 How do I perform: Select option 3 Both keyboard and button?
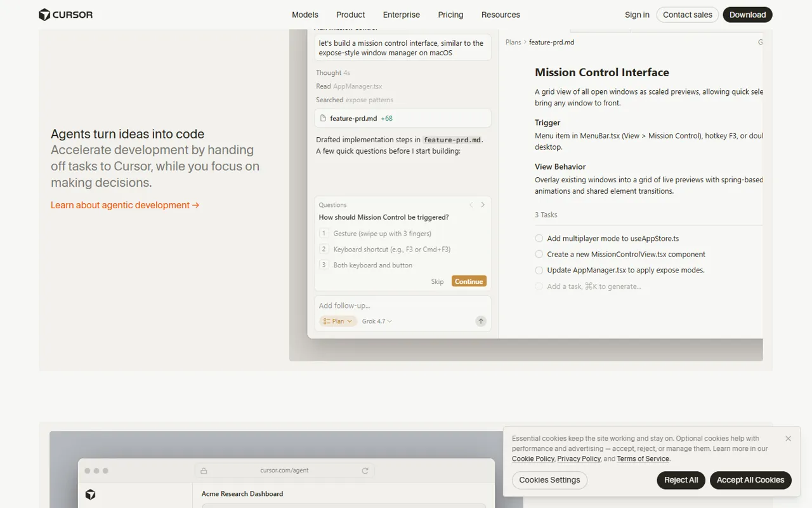[403, 265]
